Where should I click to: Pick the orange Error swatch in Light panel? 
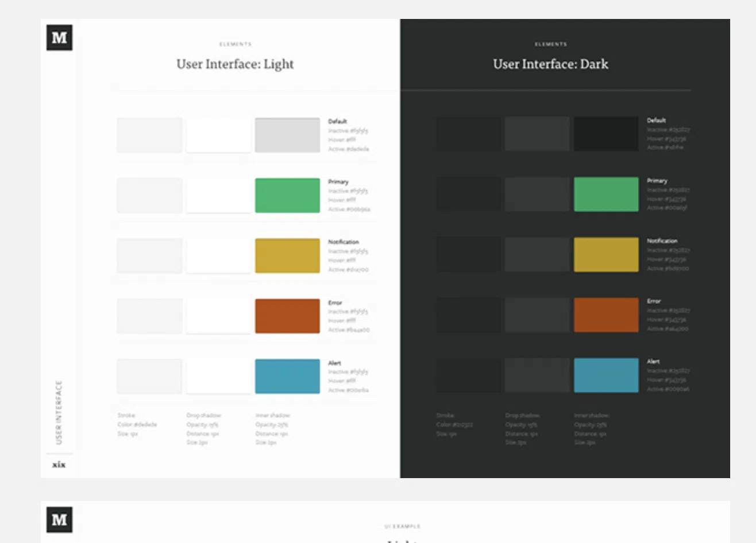[x=287, y=316]
